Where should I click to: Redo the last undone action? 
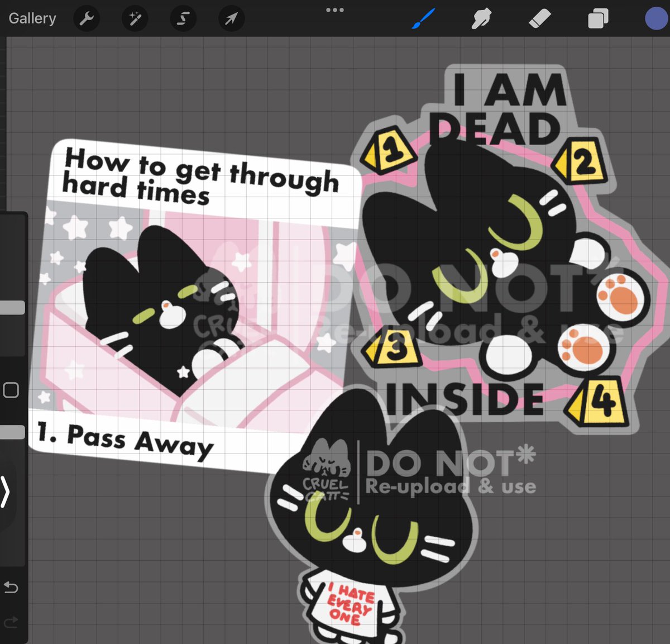(11, 622)
